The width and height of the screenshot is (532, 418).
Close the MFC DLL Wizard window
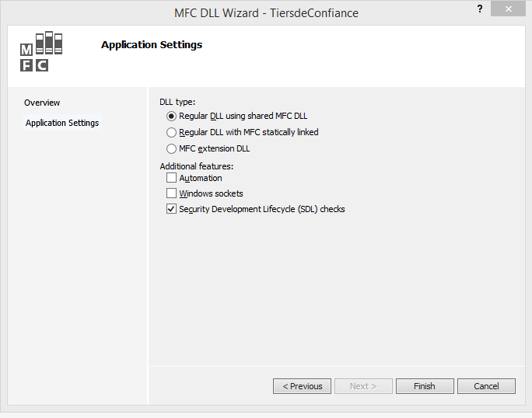[x=509, y=9]
